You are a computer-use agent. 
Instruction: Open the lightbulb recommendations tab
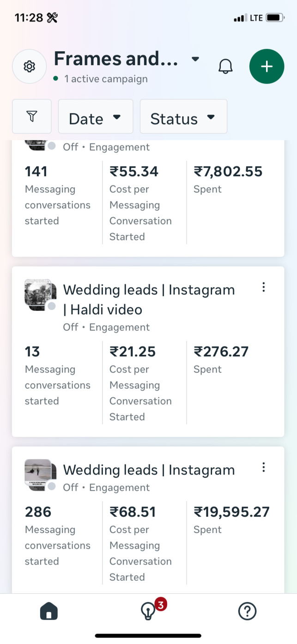tap(148, 612)
